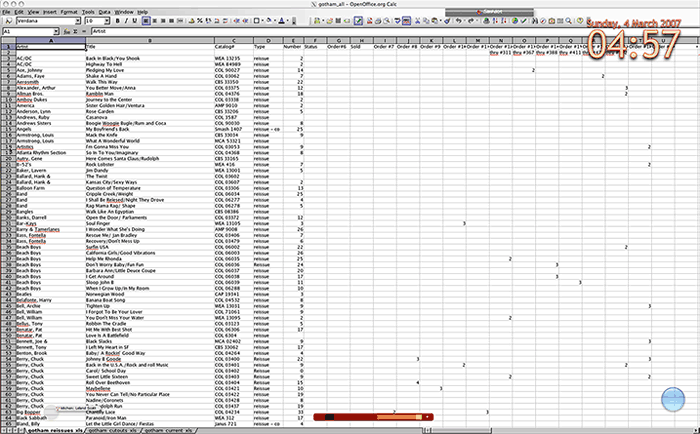Click the Open file icon
This screenshot has height=434, width=700.
(329, 21)
